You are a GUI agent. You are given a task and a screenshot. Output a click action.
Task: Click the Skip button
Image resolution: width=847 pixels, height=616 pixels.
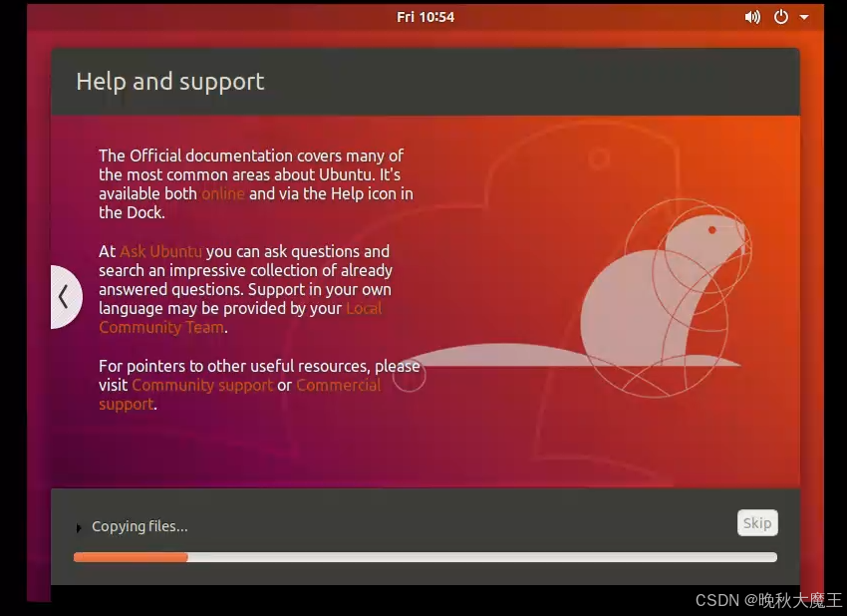click(x=757, y=523)
